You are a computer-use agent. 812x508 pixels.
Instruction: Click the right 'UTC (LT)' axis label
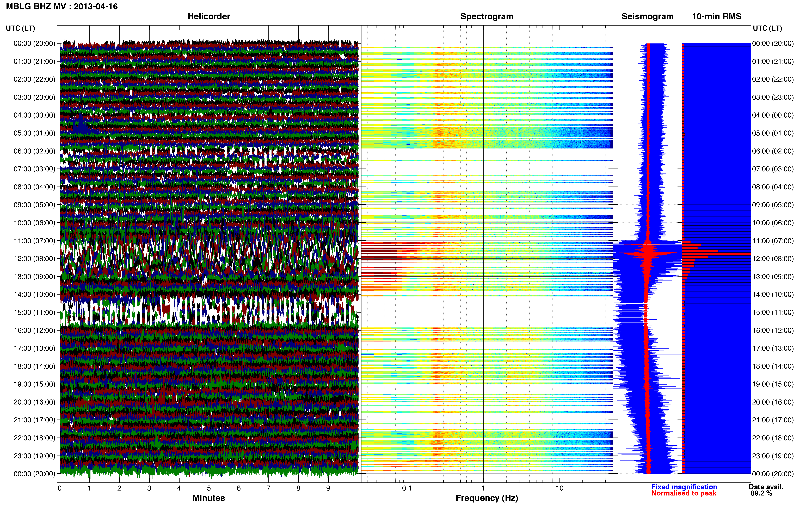[767, 28]
